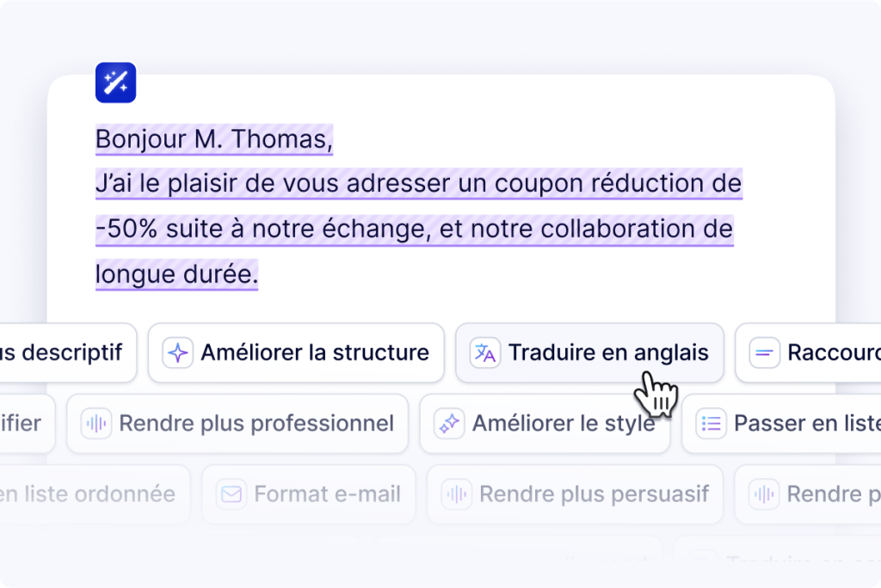The image size is (881, 588).
Task: Click the highlighted text line mentioning coupon réduction
Action: click(x=418, y=184)
